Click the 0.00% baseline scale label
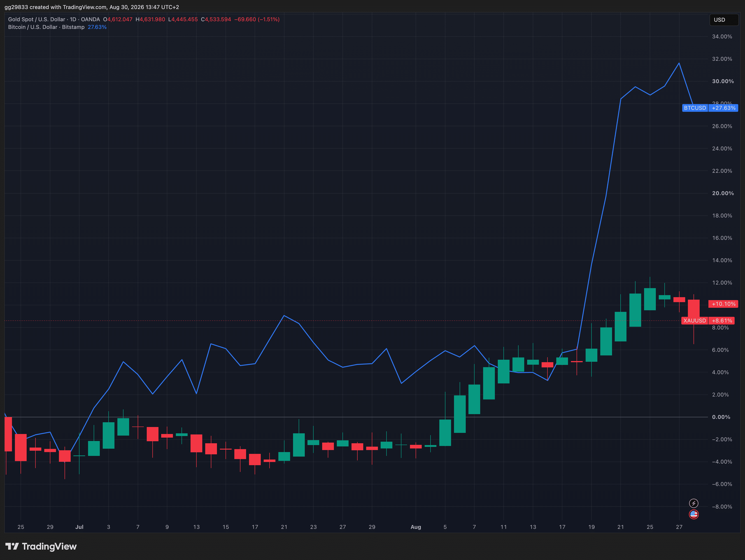745x560 pixels. (x=721, y=417)
